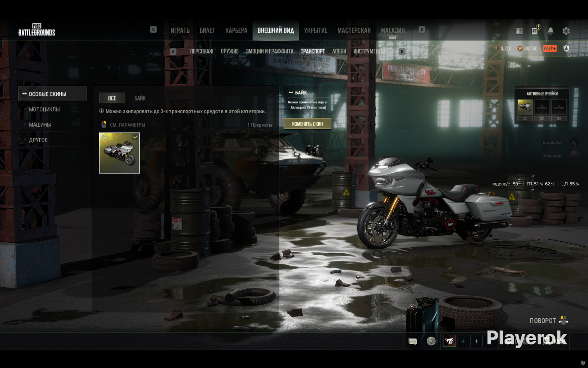Screen dimensions: 588x368
Task: Select МОТОЦИКЛЫ in the sidebar
Action: pos(44,109)
